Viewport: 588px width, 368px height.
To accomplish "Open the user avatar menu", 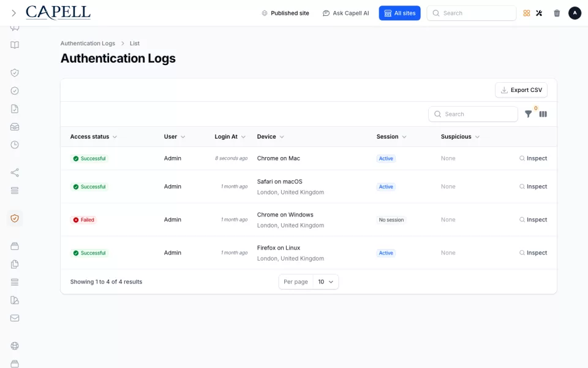I will pos(575,13).
